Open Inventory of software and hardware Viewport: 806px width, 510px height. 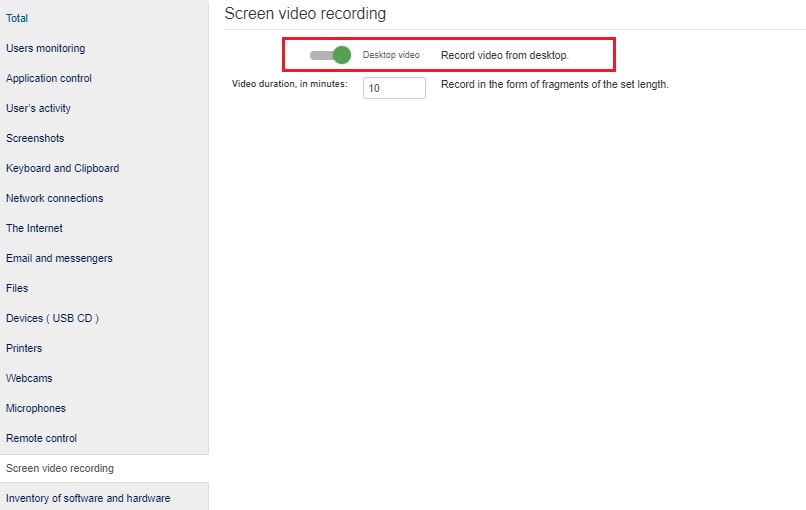tap(88, 498)
